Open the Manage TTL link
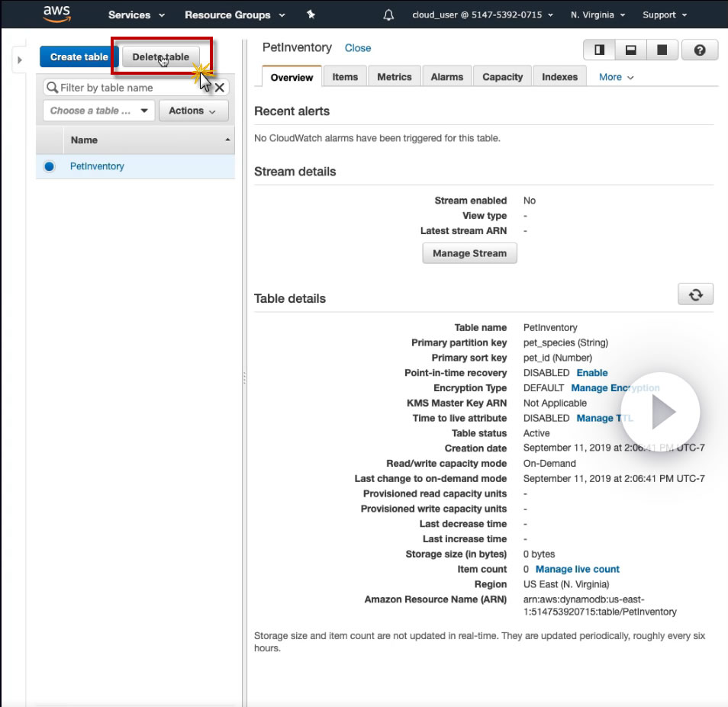The height and width of the screenshot is (707, 728). click(604, 418)
